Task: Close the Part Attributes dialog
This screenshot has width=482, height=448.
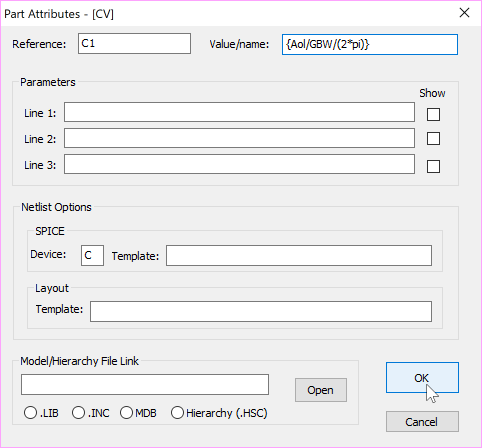Action: [x=464, y=13]
